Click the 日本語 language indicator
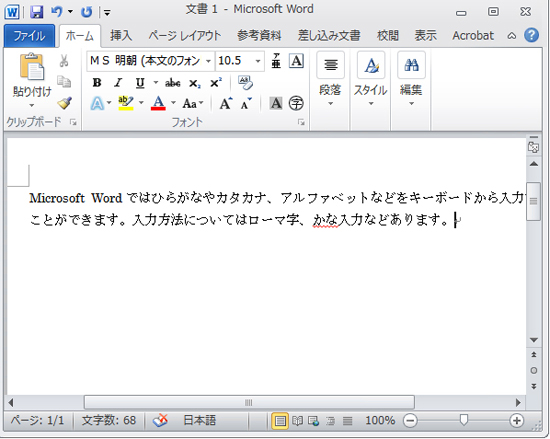Viewport: 550px width, 439px height. (199, 420)
